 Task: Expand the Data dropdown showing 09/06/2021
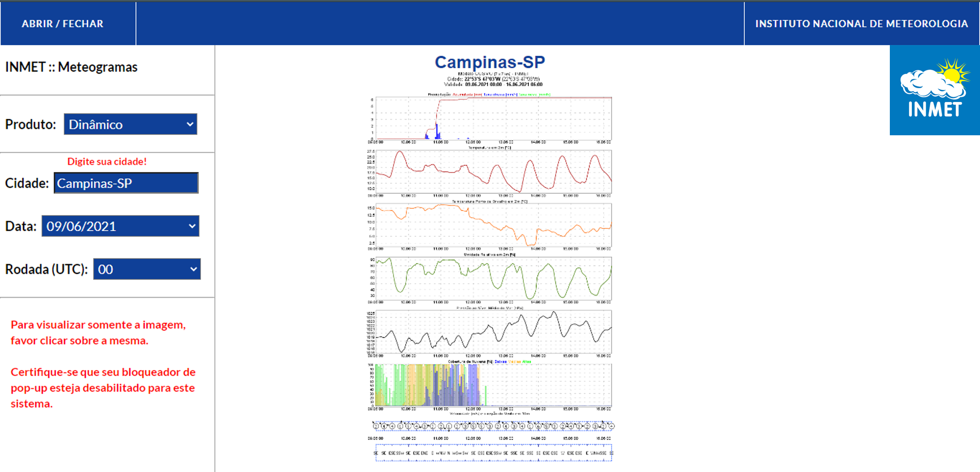(x=121, y=226)
